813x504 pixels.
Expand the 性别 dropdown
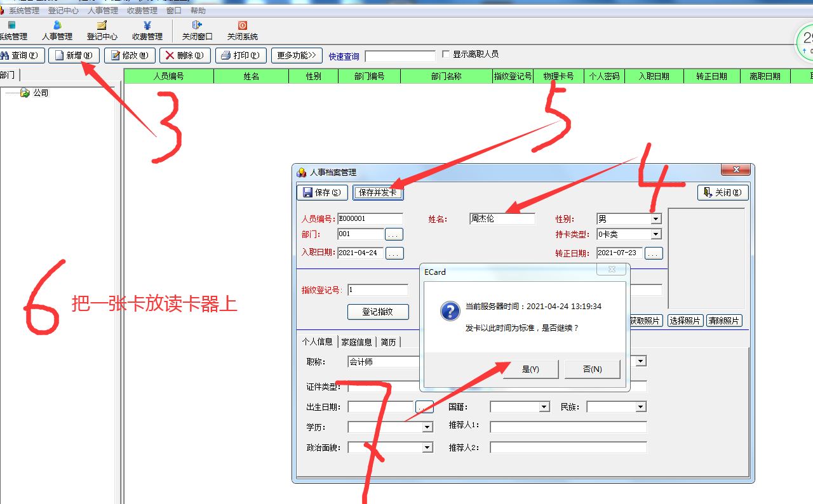coord(655,219)
